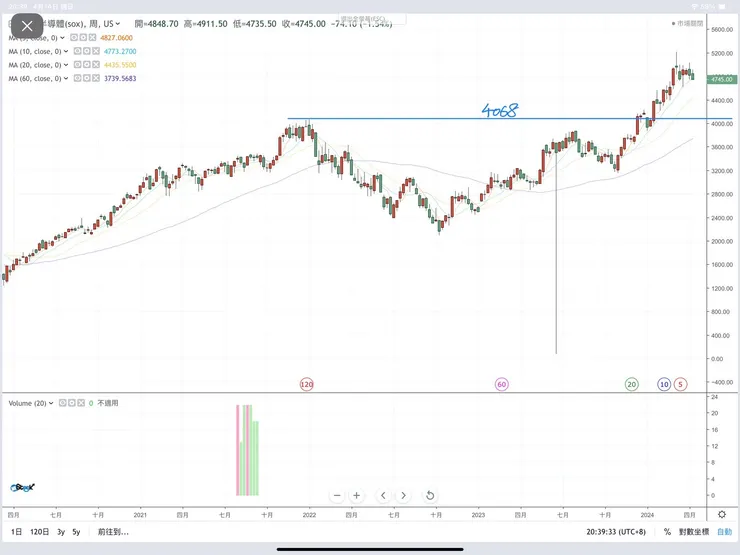Click the 市場關閉 market closed status

tap(688, 23)
